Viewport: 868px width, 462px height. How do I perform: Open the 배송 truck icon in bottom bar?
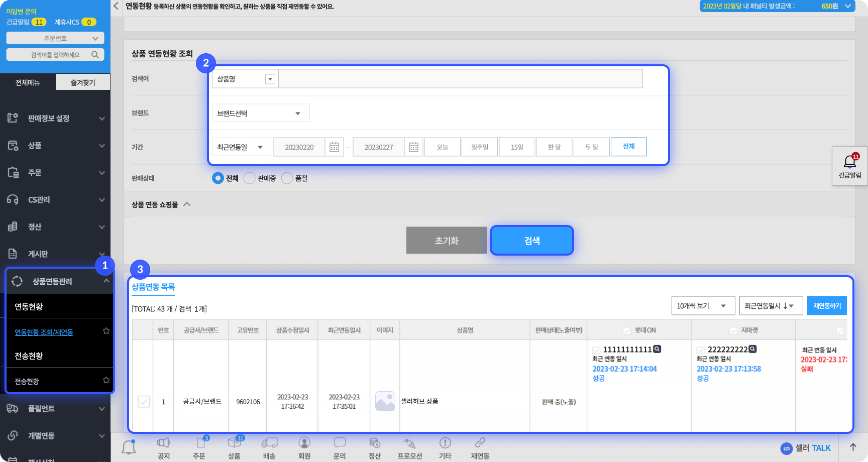point(269,443)
